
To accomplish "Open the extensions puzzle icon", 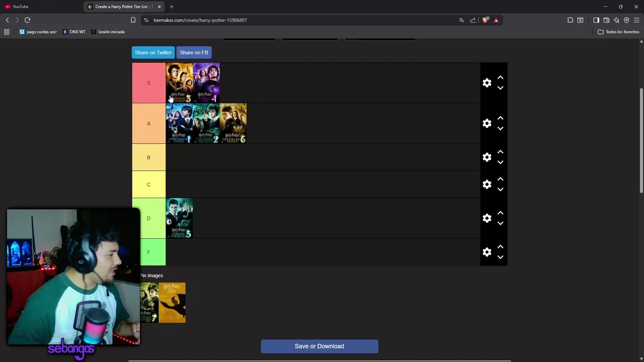I will point(570,20).
